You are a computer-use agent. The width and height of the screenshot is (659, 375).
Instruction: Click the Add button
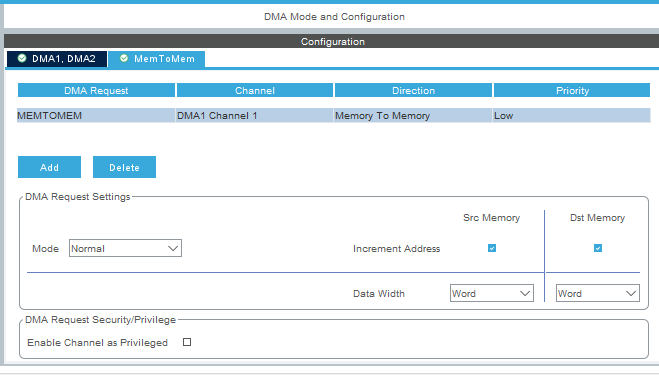coord(50,167)
